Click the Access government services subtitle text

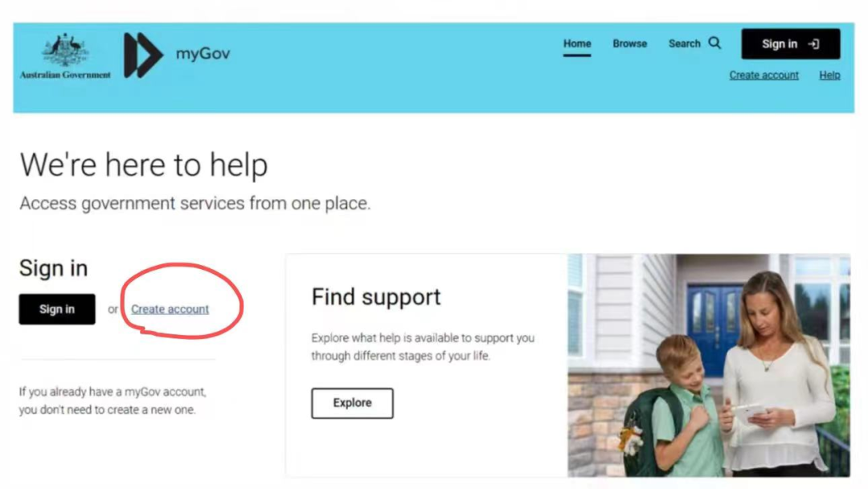(194, 204)
